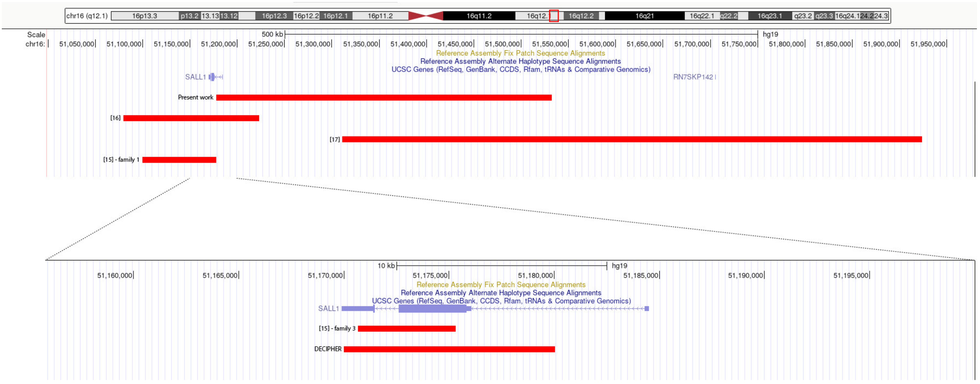Click the small SALL1 exon at gene's right end
Image resolution: width=980 pixels, height=384 pixels.
tap(646, 309)
